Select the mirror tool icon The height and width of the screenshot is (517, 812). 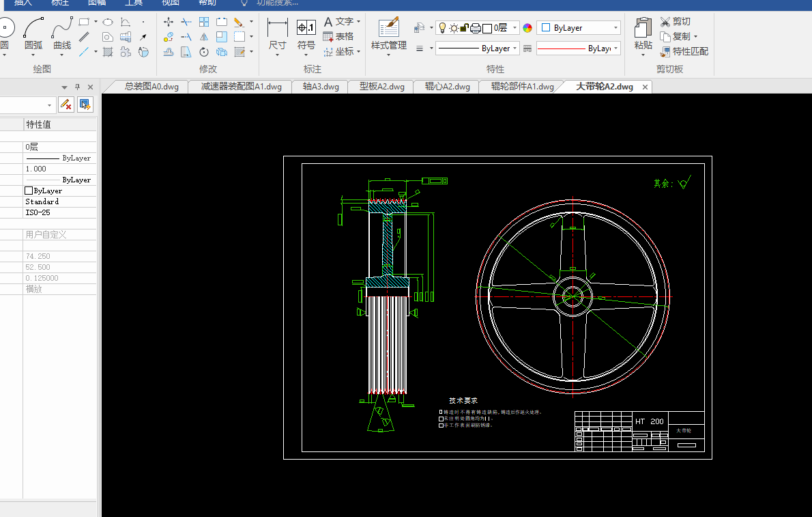click(x=203, y=37)
